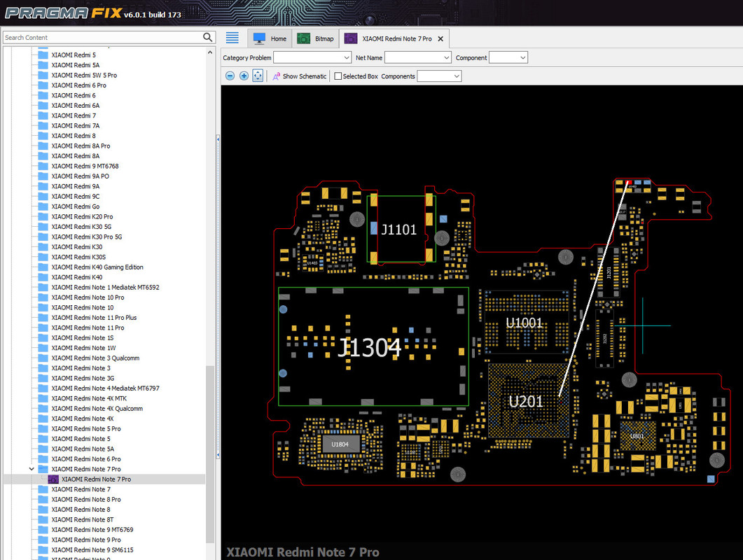Select XIAOMI Redmi Note 4X Qualcomm
This screenshot has height=560, width=743.
(97, 408)
